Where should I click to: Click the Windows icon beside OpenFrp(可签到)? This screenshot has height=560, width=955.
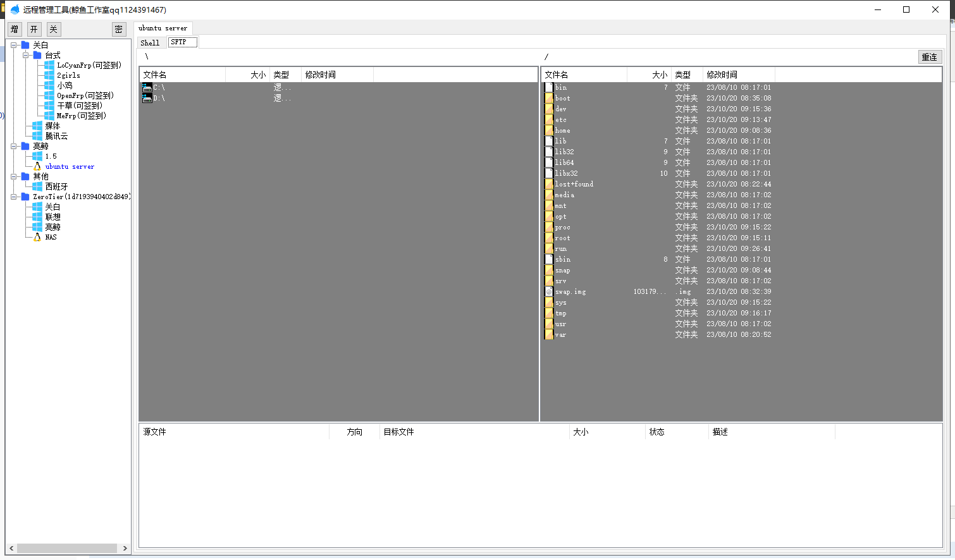(49, 95)
